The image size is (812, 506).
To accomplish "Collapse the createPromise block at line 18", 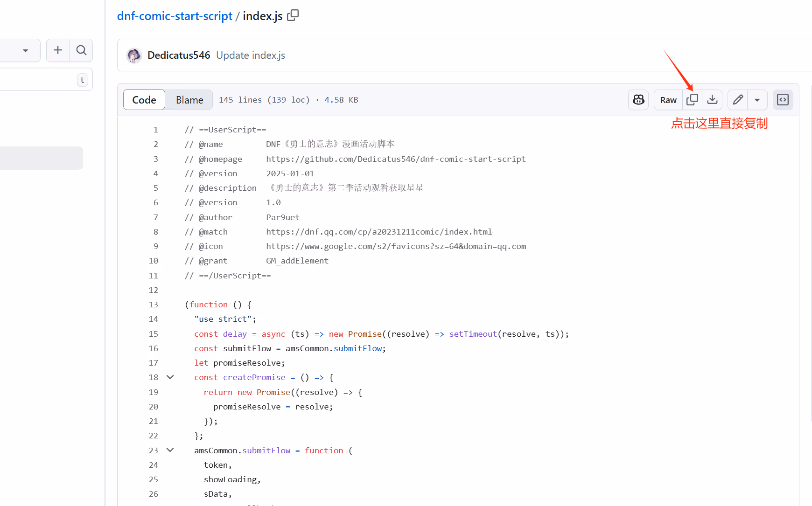I will click(170, 377).
